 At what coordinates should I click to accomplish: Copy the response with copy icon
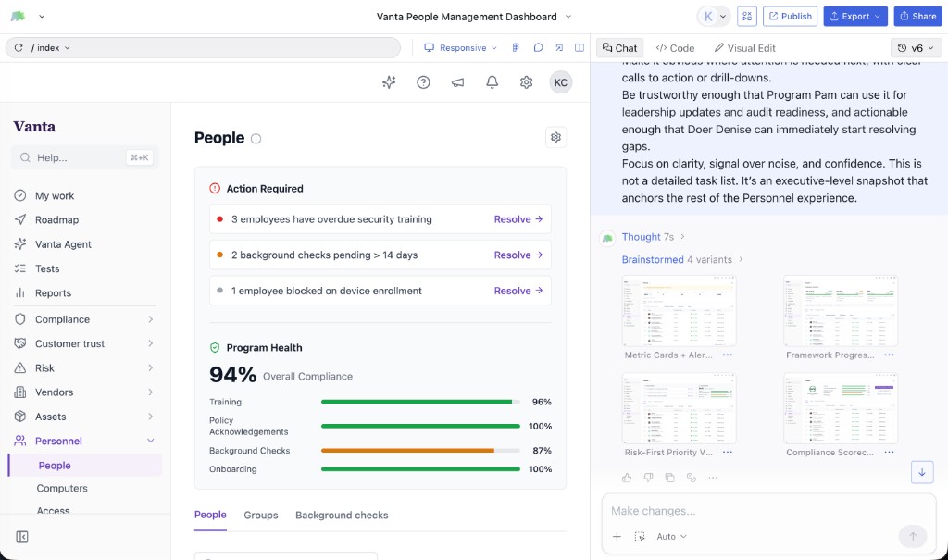pyautogui.click(x=670, y=477)
